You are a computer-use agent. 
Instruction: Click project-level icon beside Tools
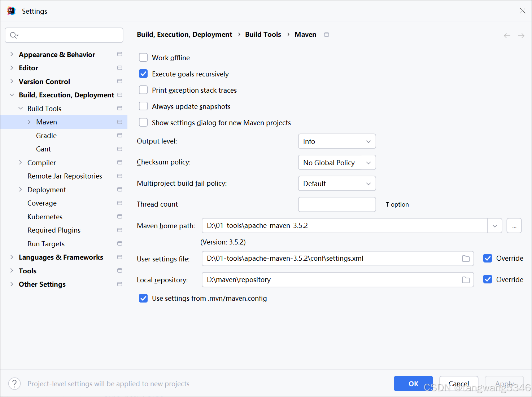point(120,270)
